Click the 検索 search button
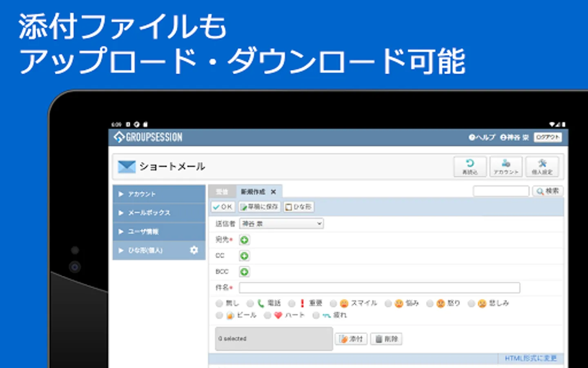 (548, 191)
